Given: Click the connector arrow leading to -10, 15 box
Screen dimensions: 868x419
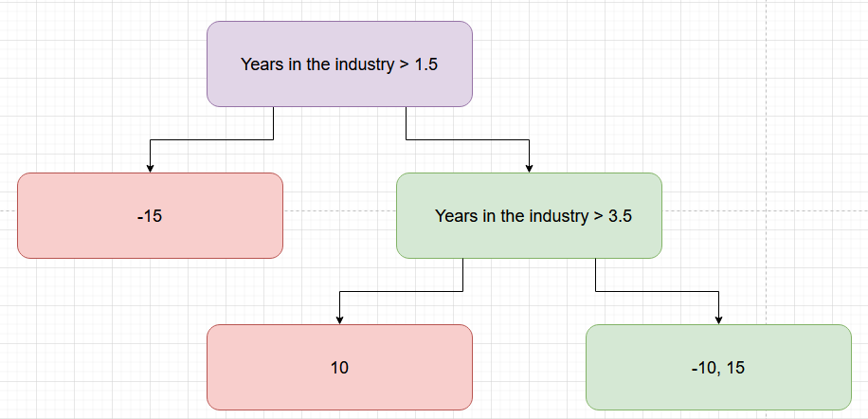Looking at the screenshot, I should coord(657,291).
